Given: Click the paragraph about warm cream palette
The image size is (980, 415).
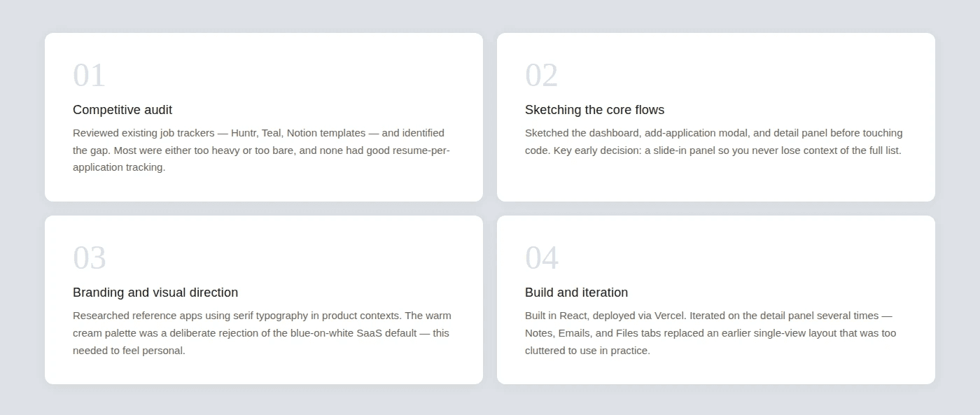Looking at the screenshot, I should pyautogui.click(x=262, y=332).
